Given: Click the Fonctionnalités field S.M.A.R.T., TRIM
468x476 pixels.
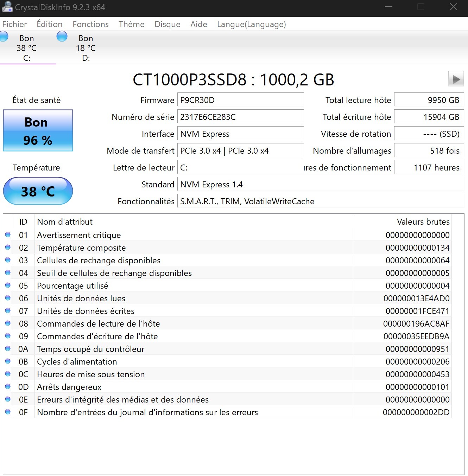Looking at the screenshot, I should [x=321, y=201].
